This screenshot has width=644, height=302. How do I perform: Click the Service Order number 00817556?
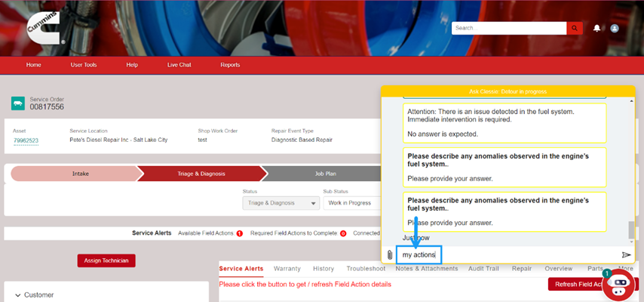[47, 107]
